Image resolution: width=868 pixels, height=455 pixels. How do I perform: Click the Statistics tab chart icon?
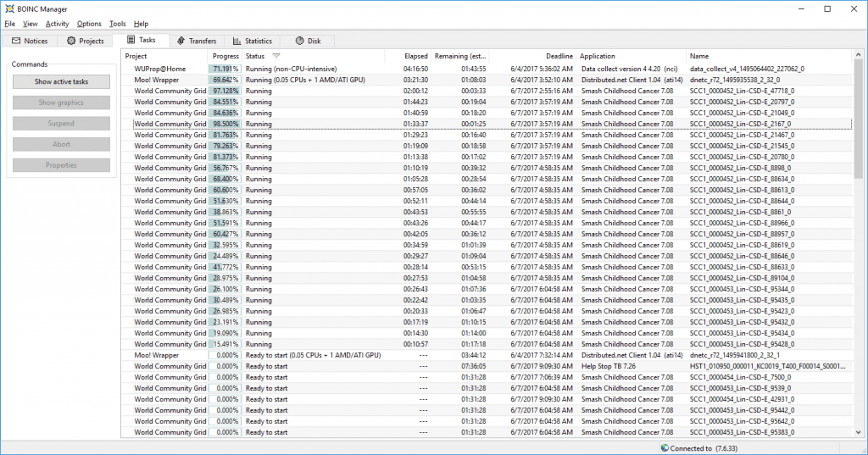pos(237,41)
